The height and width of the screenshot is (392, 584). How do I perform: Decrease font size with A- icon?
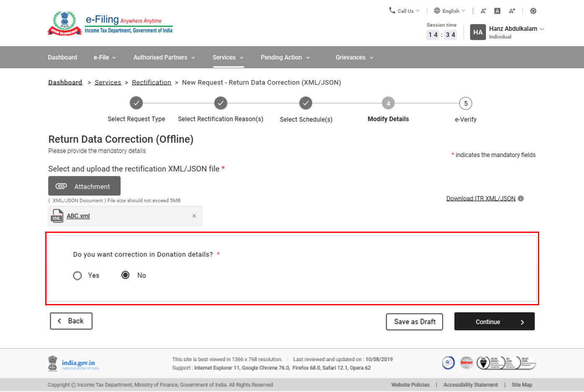[x=483, y=11]
